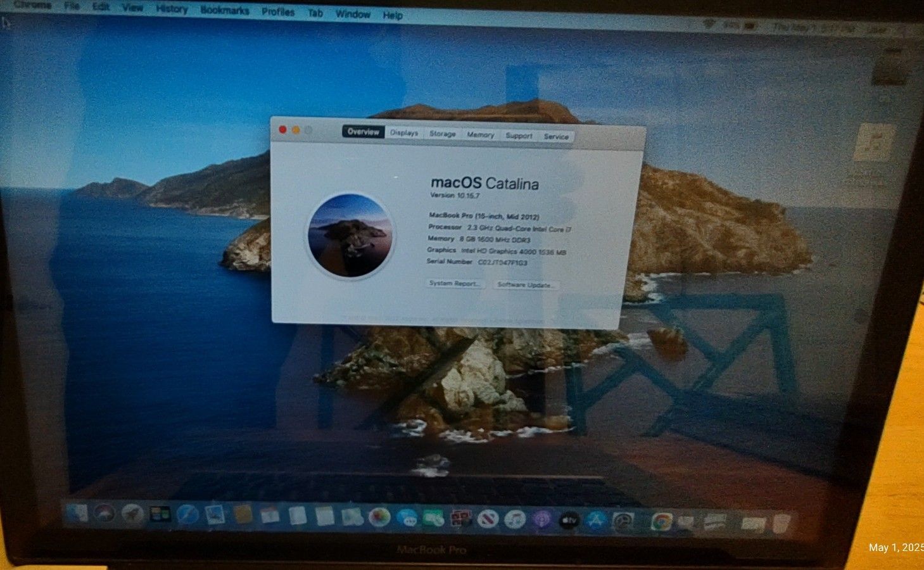This screenshot has height=570, width=924.
Task: Click the Intel HD Graphics 4000 text
Action: (514, 251)
